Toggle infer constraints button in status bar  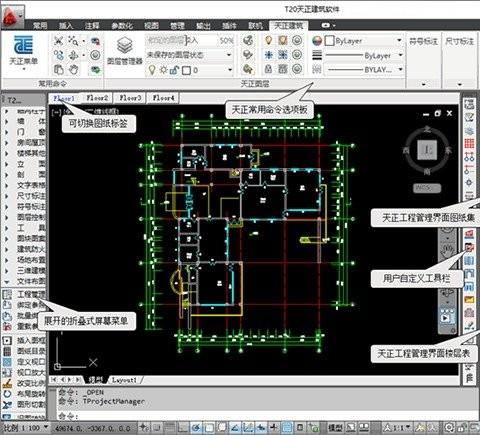[x=144, y=427]
